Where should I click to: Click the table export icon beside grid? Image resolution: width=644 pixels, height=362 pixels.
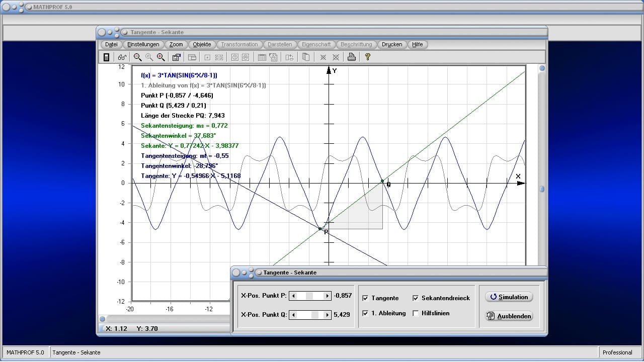(x=273, y=57)
